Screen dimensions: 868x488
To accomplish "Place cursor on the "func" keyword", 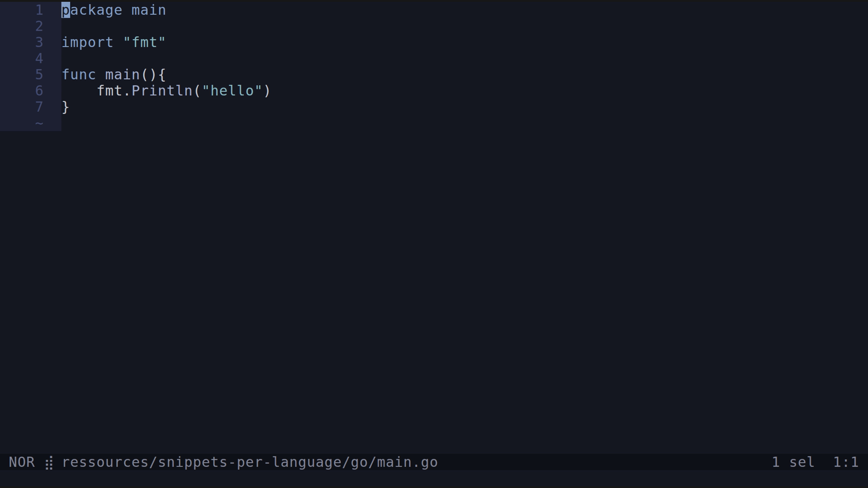I will (x=79, y=75).
